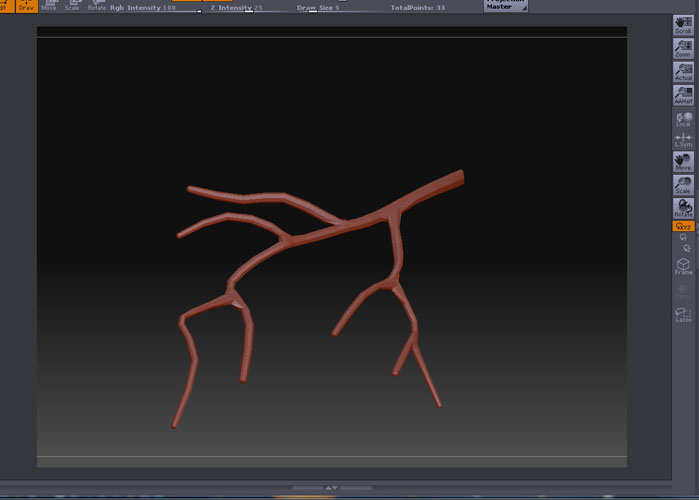Switch to Scale mode in top toolbar

coord(72,6)
